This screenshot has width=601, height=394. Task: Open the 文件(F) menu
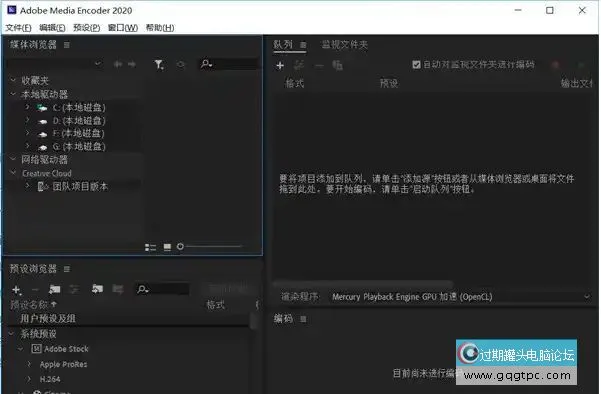click(x=18, y=28)
